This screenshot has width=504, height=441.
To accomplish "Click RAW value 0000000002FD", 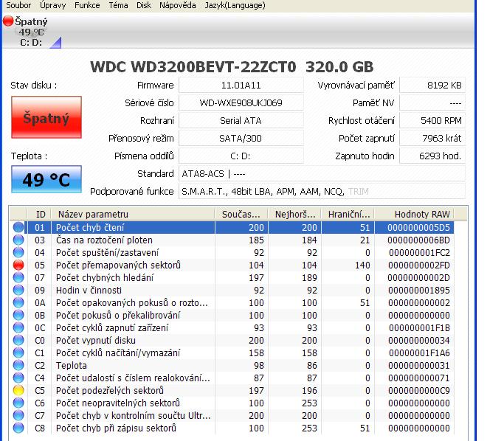I will [419, 265].
